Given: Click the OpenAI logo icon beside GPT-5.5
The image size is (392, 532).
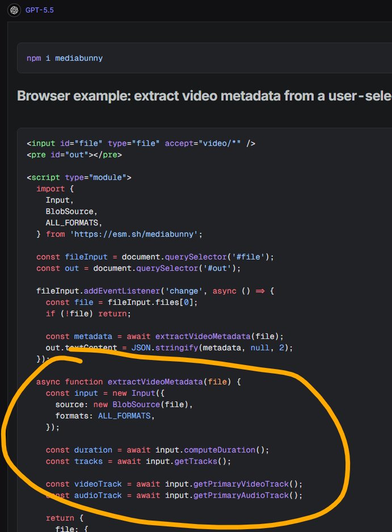Looking at the screenshot, I should [x=14, y=10].
